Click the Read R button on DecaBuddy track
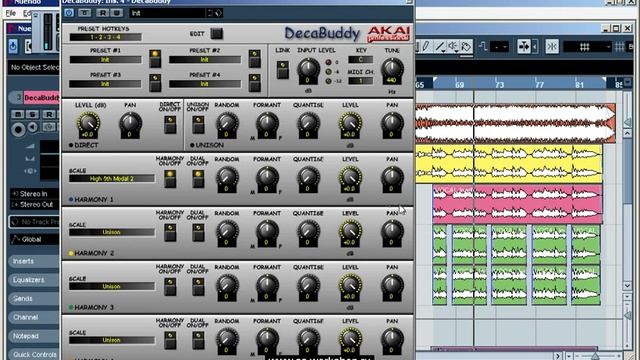The height and width of the screenshot is (360, 640). (49, 114)
